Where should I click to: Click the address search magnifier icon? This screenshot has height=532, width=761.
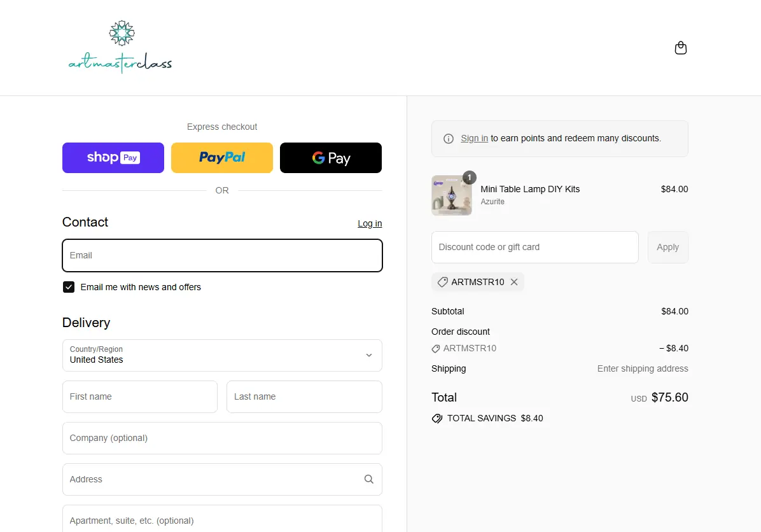click(x=368, y=479)
